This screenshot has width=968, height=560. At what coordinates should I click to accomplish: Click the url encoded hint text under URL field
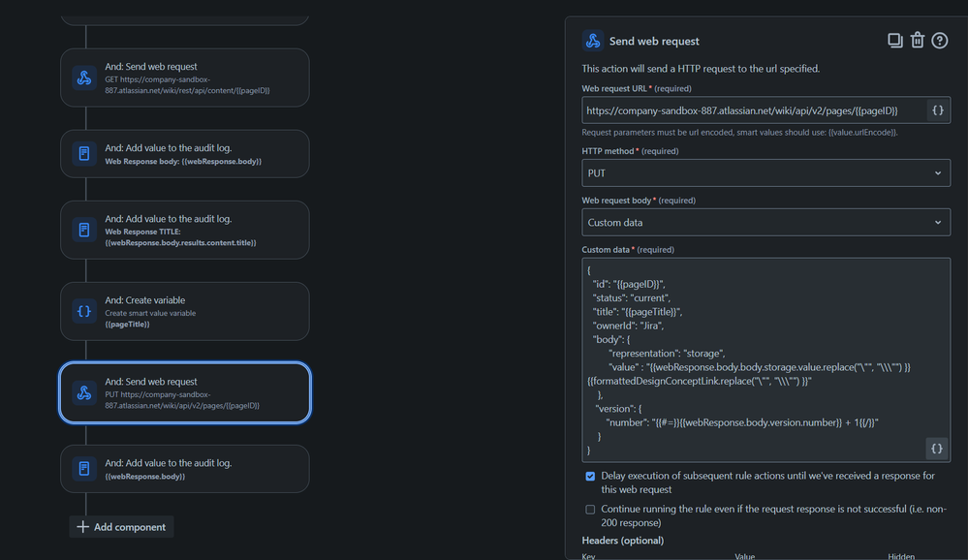tap(739, 132)
